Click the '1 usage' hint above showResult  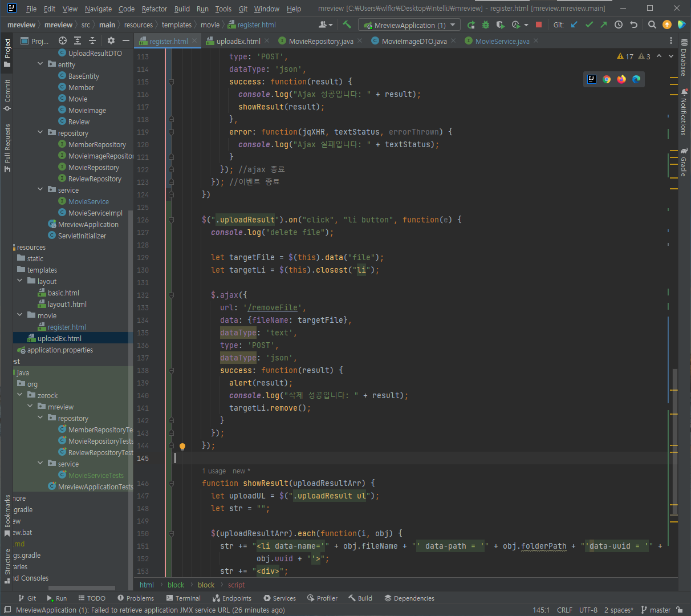(x=214, y=471)
